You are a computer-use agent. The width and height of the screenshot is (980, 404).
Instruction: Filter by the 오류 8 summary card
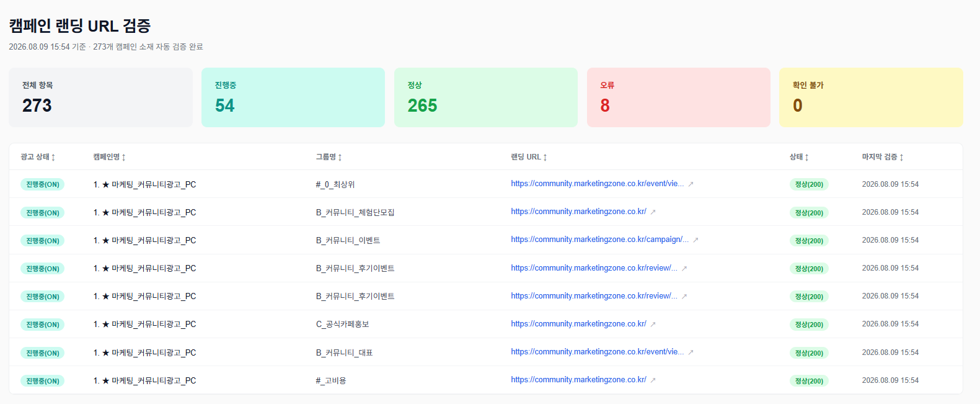[679, 97]
